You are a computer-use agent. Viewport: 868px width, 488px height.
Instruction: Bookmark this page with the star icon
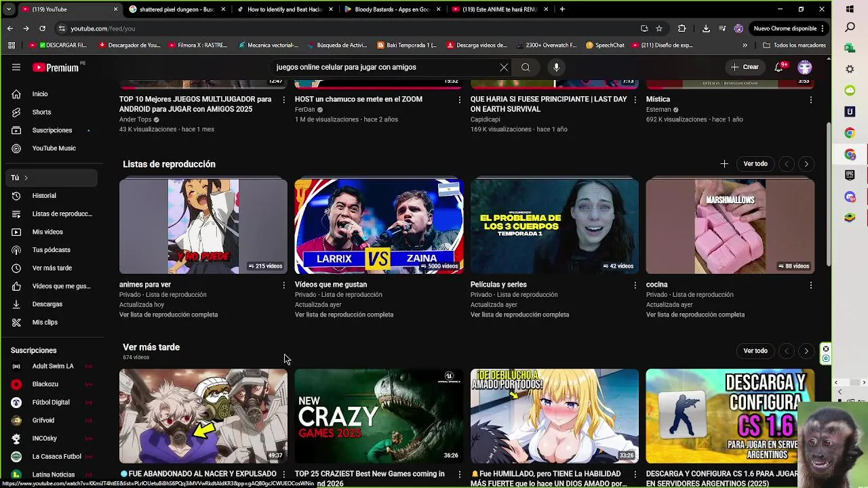(659, 28)
